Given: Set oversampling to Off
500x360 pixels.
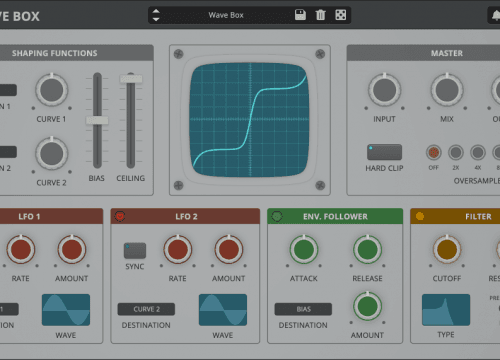Looking at the screenshot, I should pos(433,153).
